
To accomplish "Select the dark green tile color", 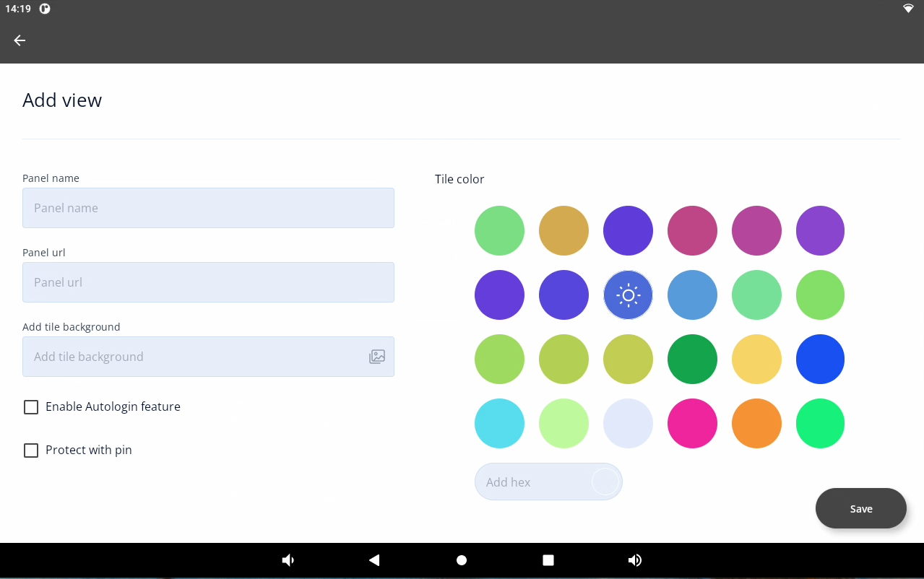I will (692, 359).
